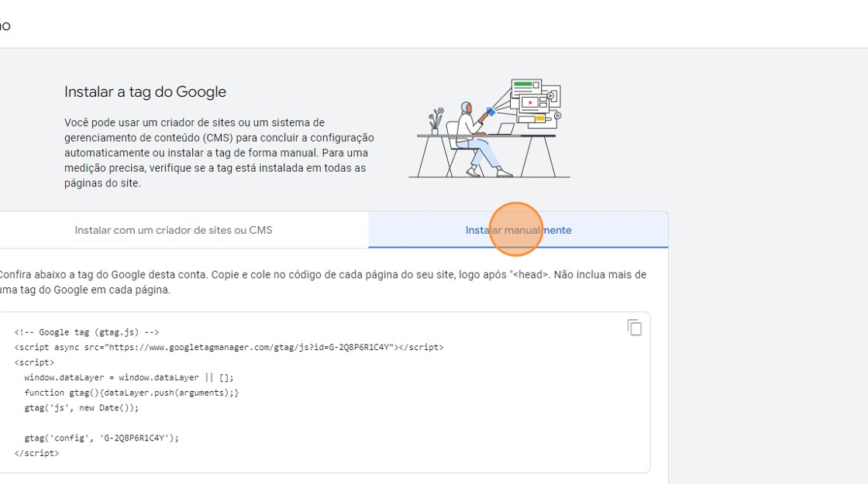The image size is (868, 484).
Task: Copy the Google tag code snippet
Action: click(x=634, y=328)
